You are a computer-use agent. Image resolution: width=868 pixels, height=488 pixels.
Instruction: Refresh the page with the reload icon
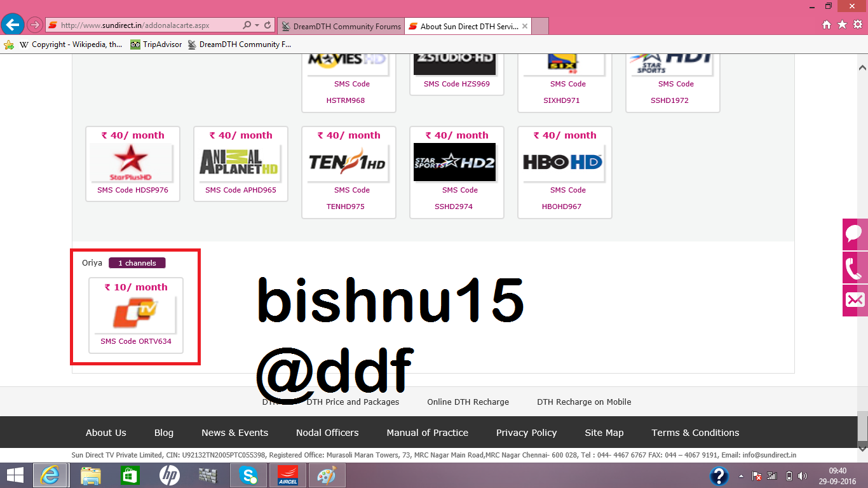click(268, 25)
